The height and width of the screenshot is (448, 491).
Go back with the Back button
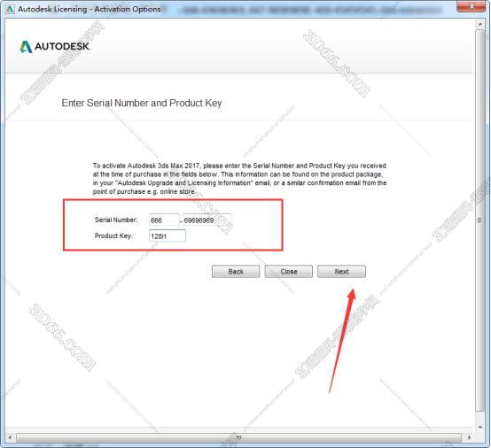click(x=236, y=272)
